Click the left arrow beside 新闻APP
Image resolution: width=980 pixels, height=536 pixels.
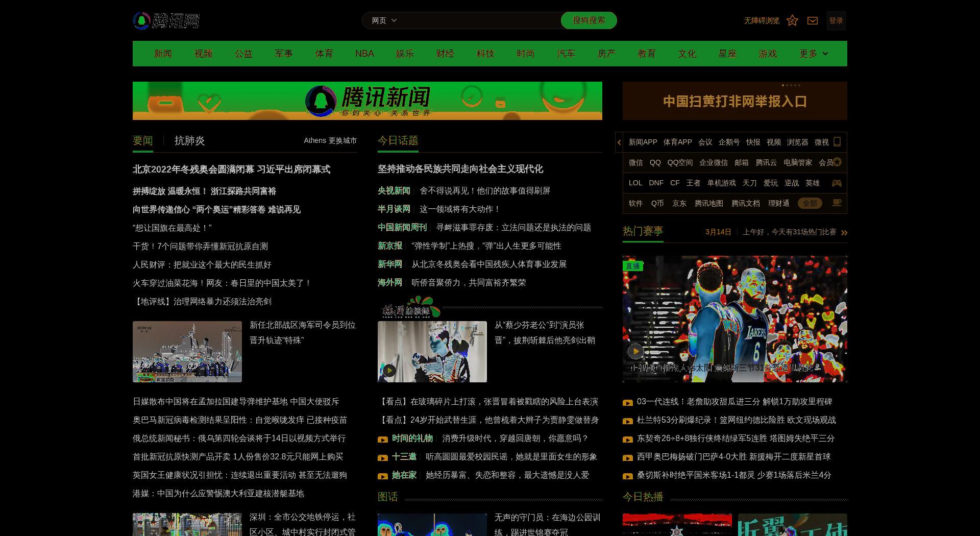click(x=619, y=142)
